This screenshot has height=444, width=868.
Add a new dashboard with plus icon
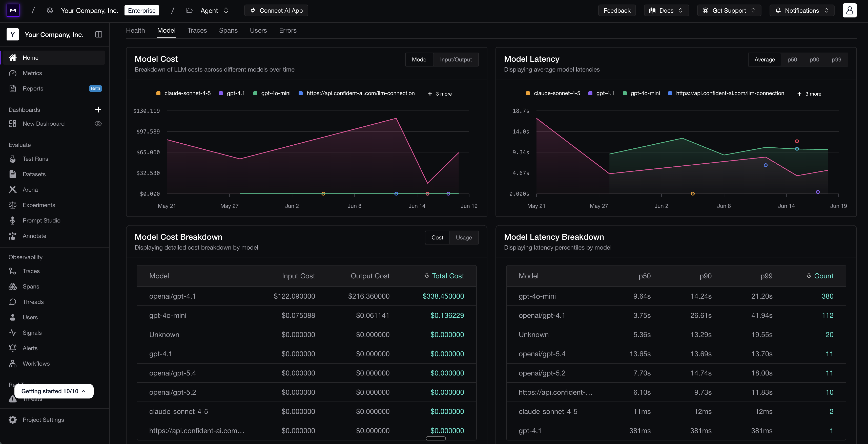(98, 110)
